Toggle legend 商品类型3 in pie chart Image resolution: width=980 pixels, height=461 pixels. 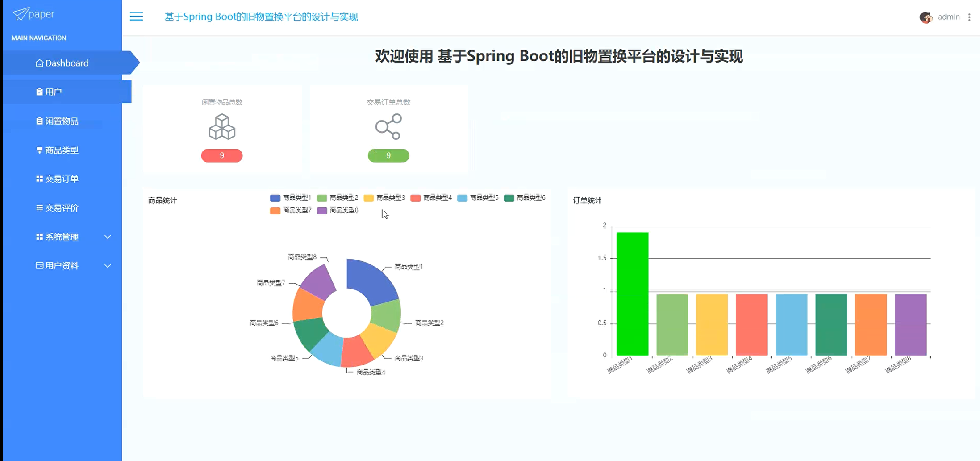[x=384, y=198]
